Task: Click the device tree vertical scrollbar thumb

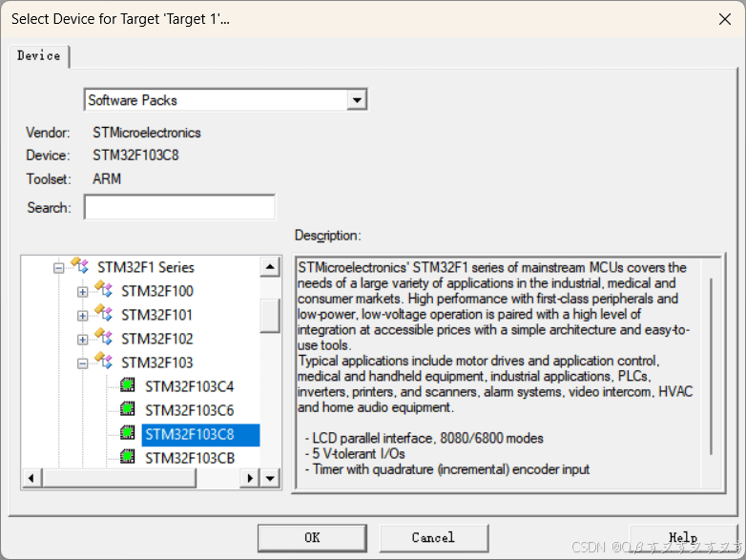Action: 270,316
